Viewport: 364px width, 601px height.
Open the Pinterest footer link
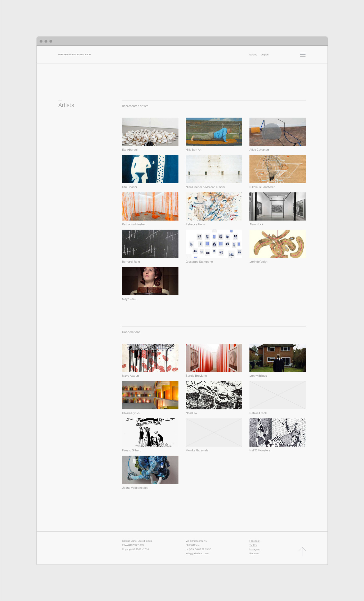pos(254,553)
